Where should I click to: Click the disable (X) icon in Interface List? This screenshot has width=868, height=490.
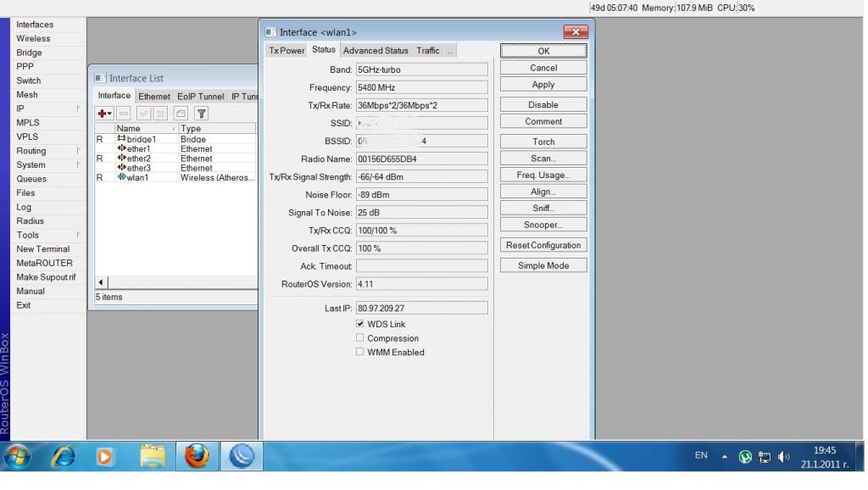point(160,114)
